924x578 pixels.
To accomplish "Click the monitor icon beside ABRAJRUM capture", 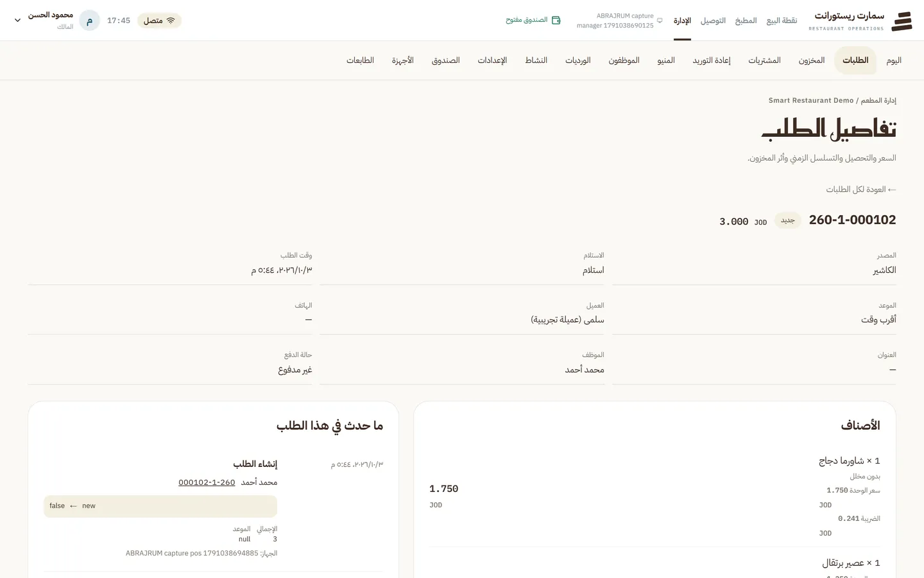I will [x=660, y=21].
